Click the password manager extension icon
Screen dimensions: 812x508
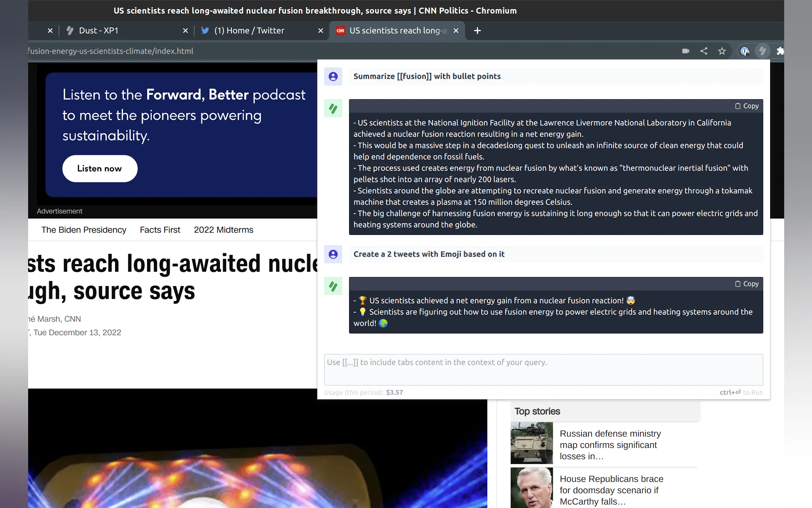pos(745,51)
